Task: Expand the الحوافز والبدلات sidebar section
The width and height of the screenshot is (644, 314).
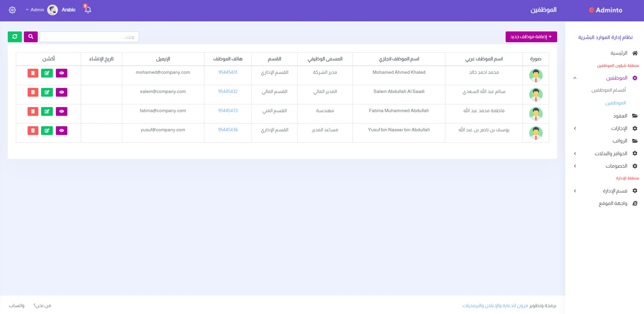Action: pyautogui.click(x=610, y=154)
